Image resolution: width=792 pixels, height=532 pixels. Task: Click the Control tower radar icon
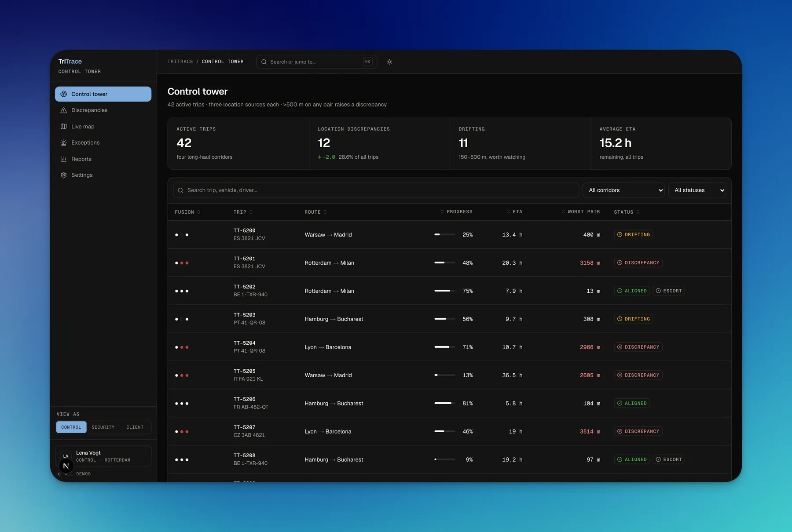tap(64, 94)
